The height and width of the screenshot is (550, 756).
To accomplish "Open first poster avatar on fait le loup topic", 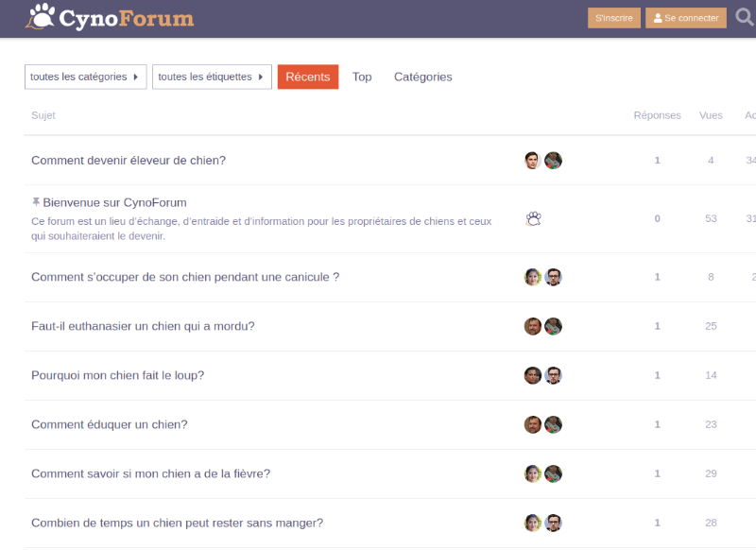I will click(x=533, y=375).
